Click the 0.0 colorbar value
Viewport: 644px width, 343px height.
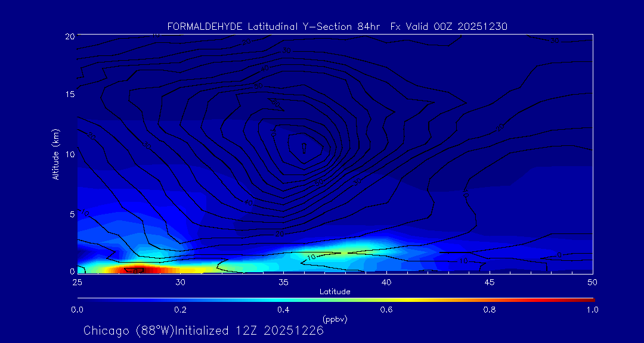pos(77,310)
